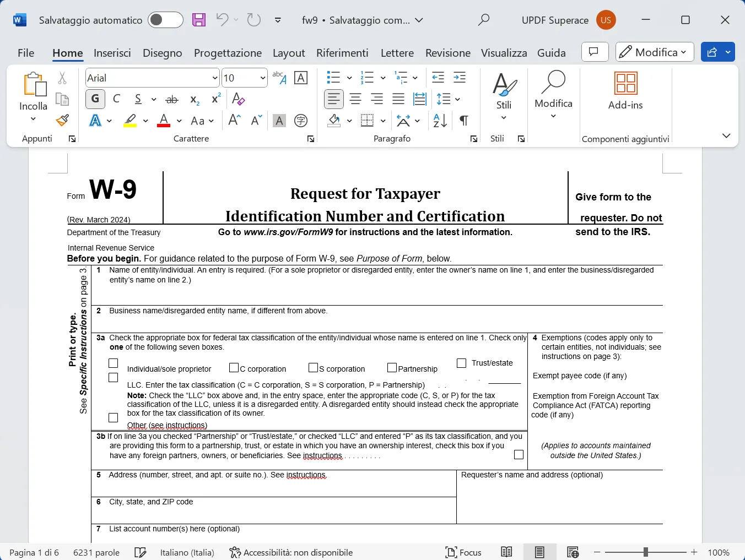Apply subscript formatting
745x560 pixels.
194,100
